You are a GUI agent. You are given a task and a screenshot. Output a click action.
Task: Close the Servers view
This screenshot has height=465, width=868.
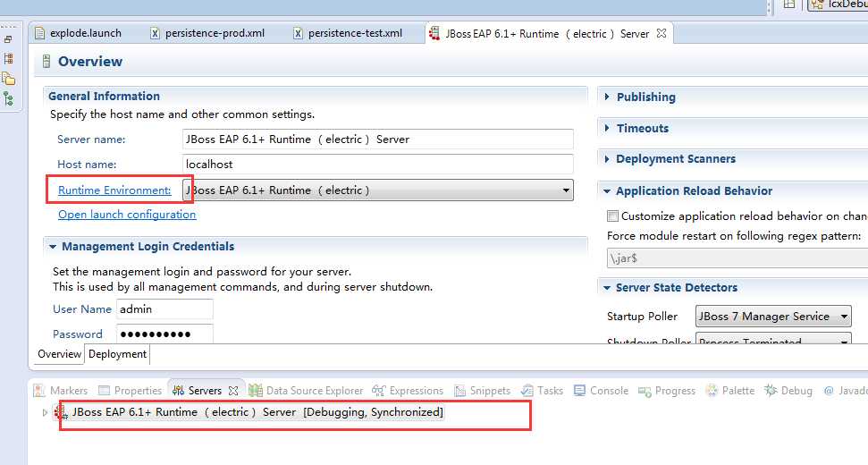pos(233,391)
